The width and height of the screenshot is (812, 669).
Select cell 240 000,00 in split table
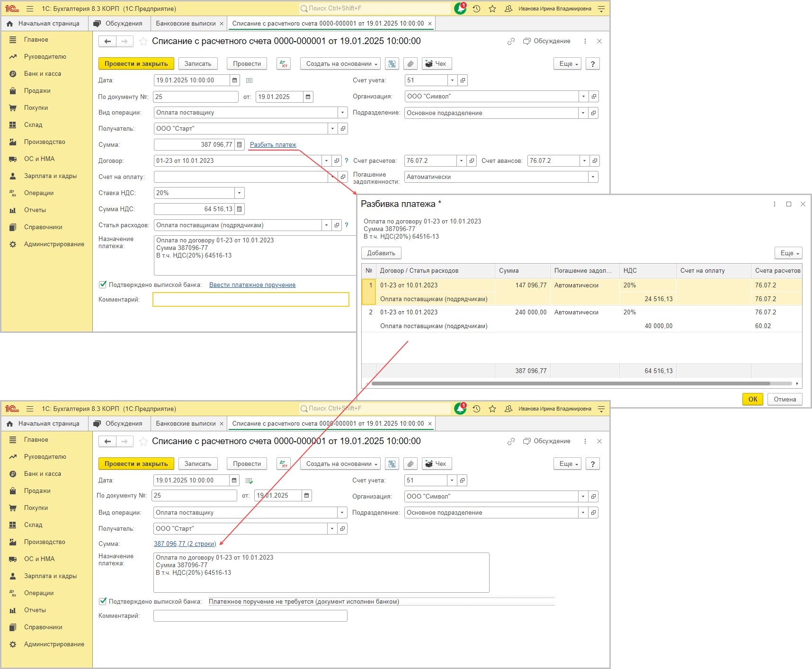tap(522, 312)
